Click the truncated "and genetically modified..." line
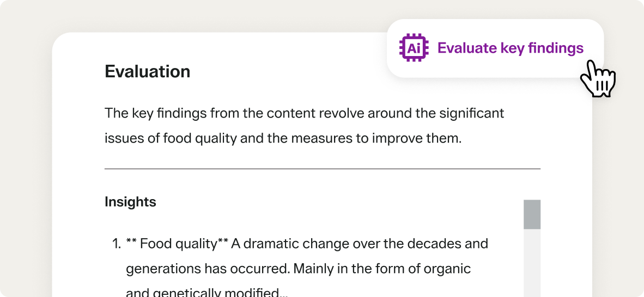 pyautogui.click(x=206, y=292)
